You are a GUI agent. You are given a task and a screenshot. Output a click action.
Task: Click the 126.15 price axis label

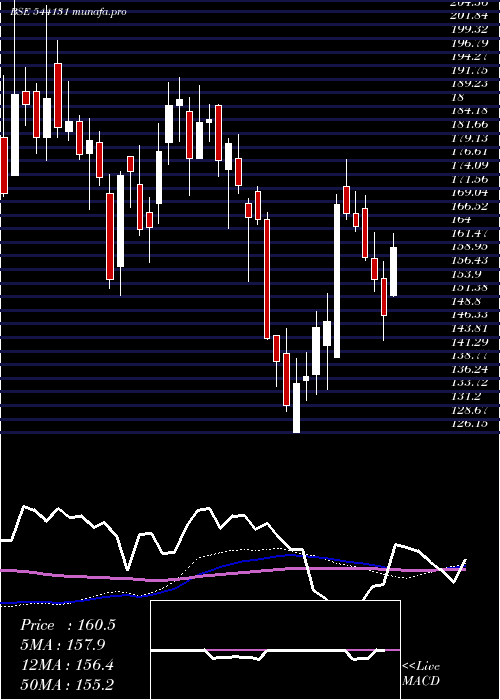click(470, 423)
